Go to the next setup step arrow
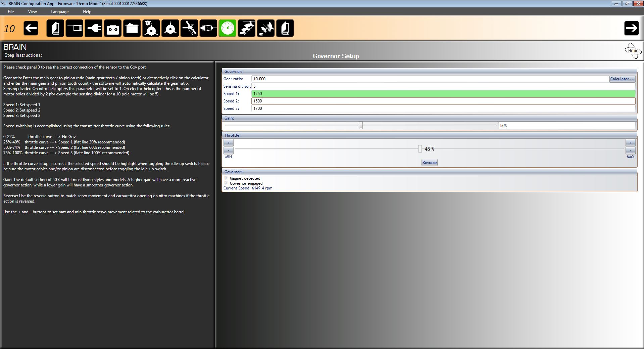This screenshot has width=644, height=349. (631, 28)
